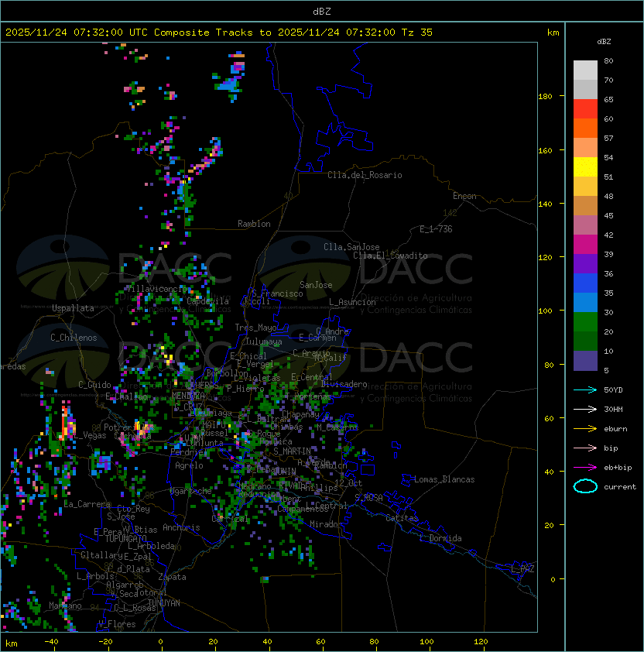Click the Catitas map label
This screenshot has width=644, height=652.
click(402, 518)
